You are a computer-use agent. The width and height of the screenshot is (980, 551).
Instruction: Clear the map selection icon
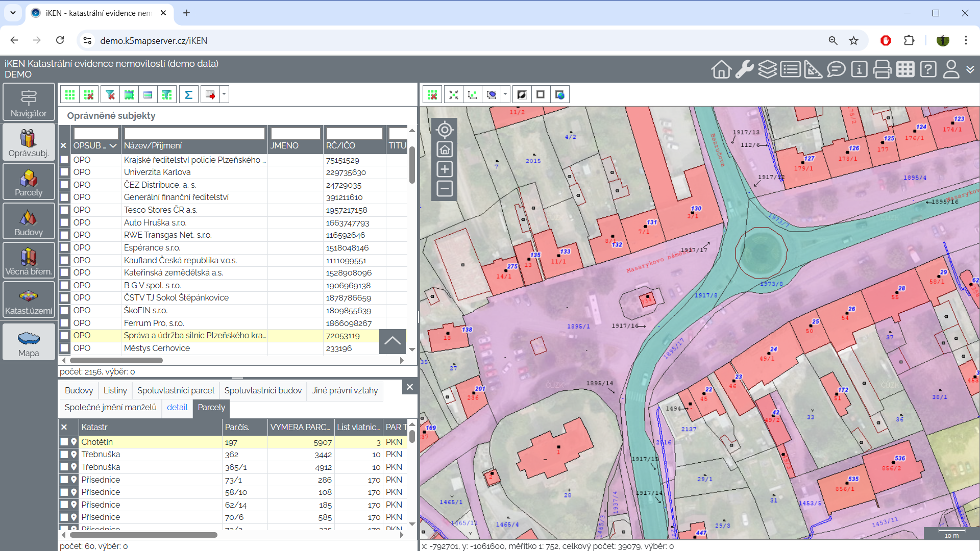tap(432, 94)
